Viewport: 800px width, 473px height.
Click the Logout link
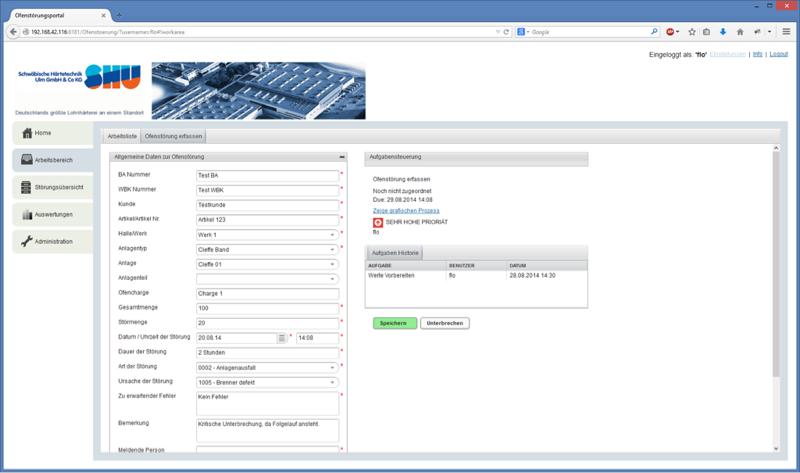click(x=778, y=53)
